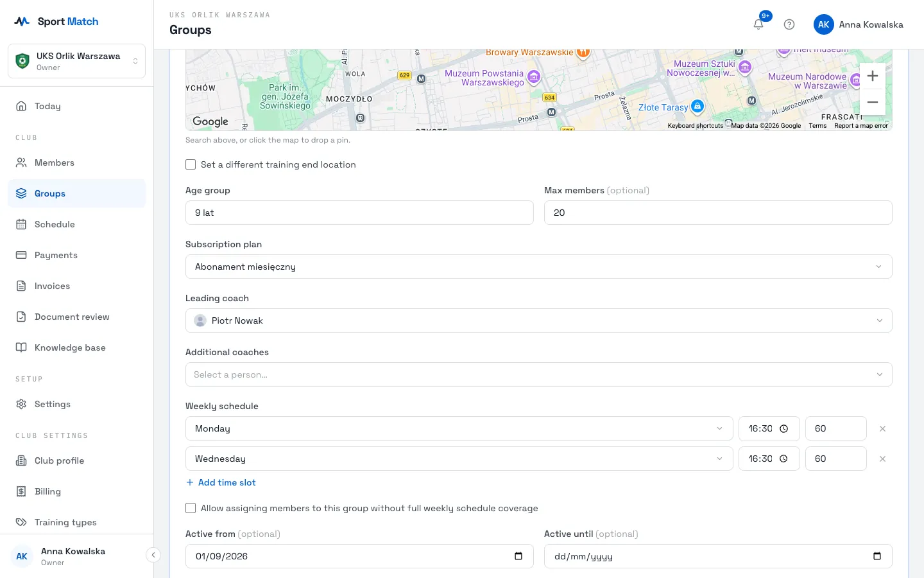The height and width of the screenshot is (578, 924).
Task: Open the map Terms link
Action: pos(817,126)
